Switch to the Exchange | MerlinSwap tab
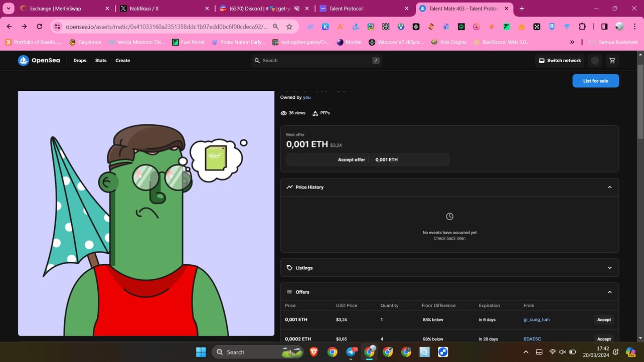 [65, 9]
